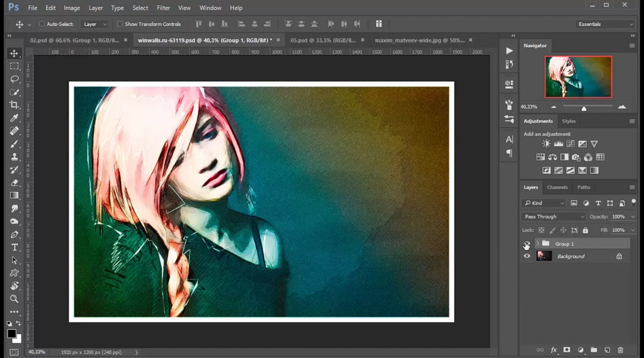Open the Filter menu
This screenshot has height=358, width=644.
[163, 8]
